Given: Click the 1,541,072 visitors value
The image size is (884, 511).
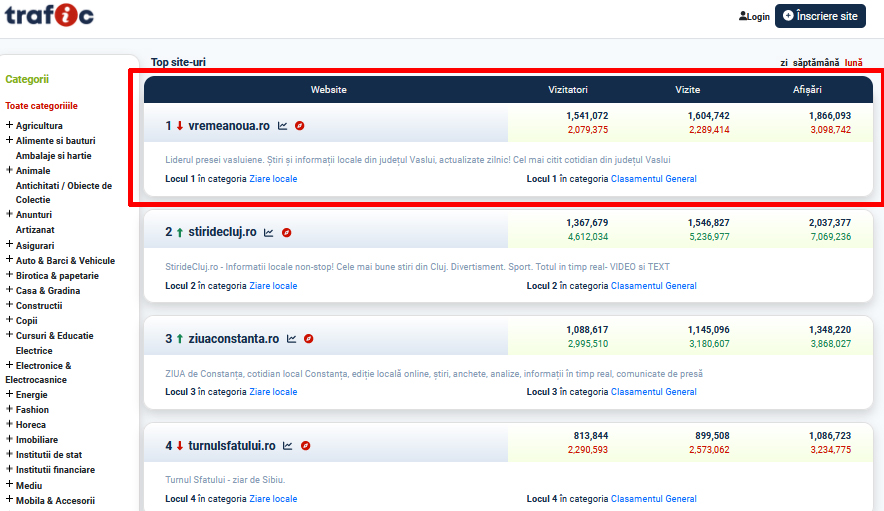Looking at the screenshot, I should 587,116.
